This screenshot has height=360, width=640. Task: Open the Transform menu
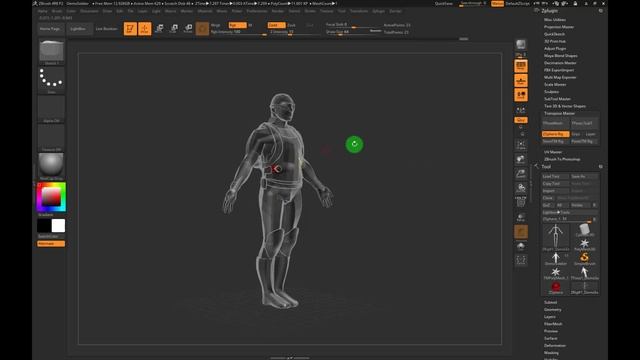pyautogui.click(x=359, y=11)
